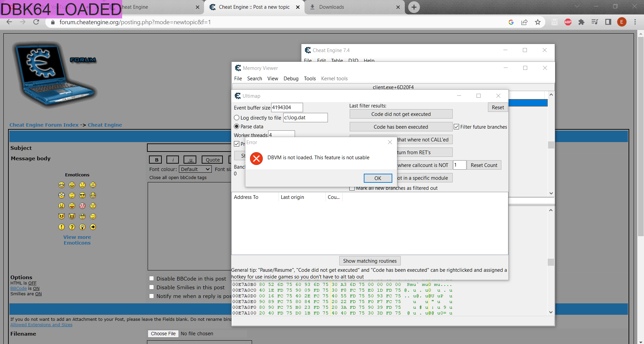Dismiss the DBVM error with OK

point(378,178)
